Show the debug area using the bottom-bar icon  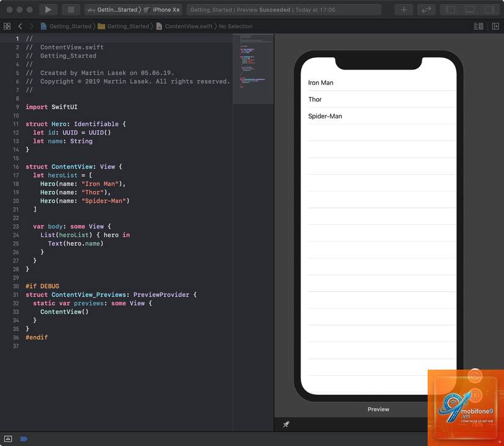click(8, 439)
